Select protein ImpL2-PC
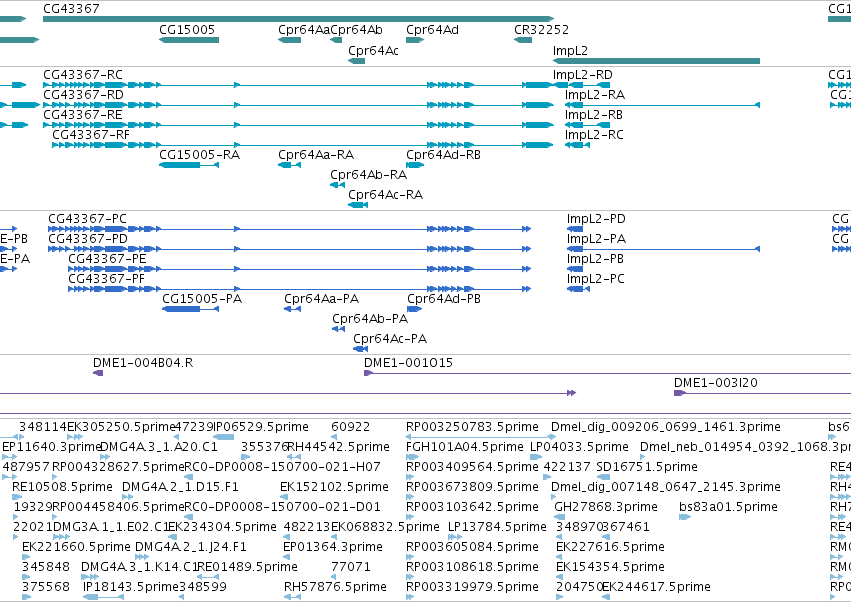 coord(578,289)
